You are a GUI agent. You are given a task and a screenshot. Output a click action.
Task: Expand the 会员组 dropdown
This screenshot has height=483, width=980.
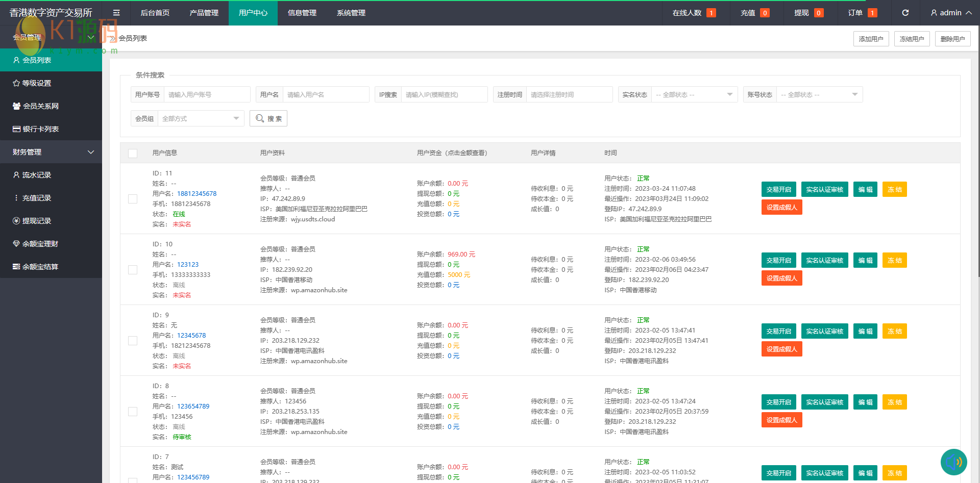pyautogui.click(x=200, y=118)
